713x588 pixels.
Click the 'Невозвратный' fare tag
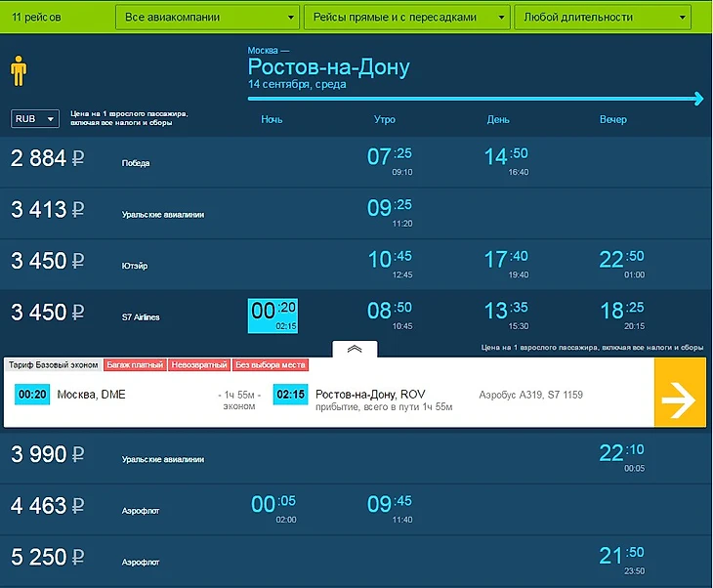[x=198, y=365]
